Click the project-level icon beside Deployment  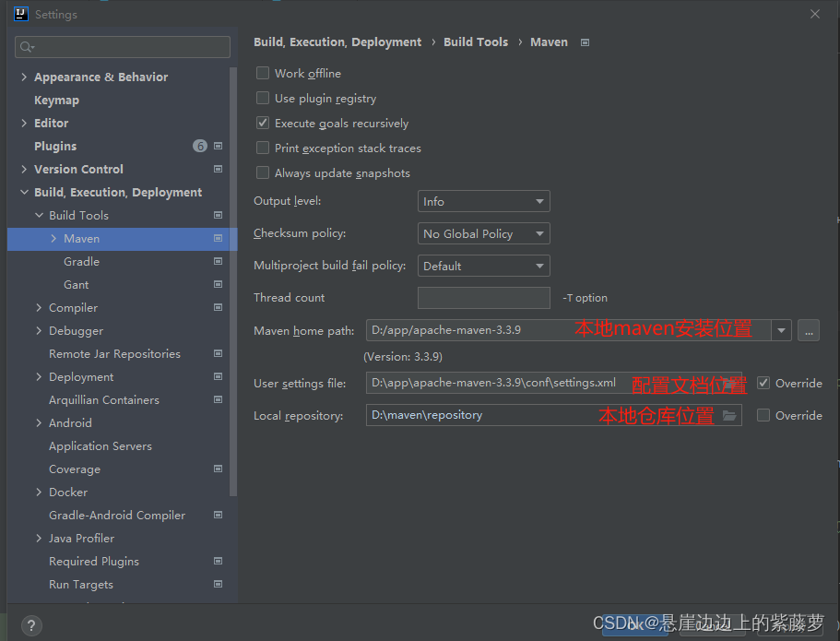218,376
